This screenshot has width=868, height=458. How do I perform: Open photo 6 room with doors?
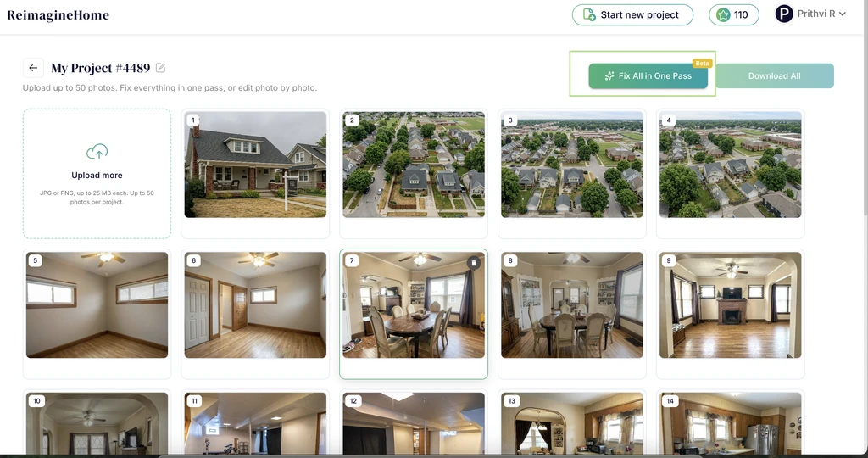(x=255, y=304)
